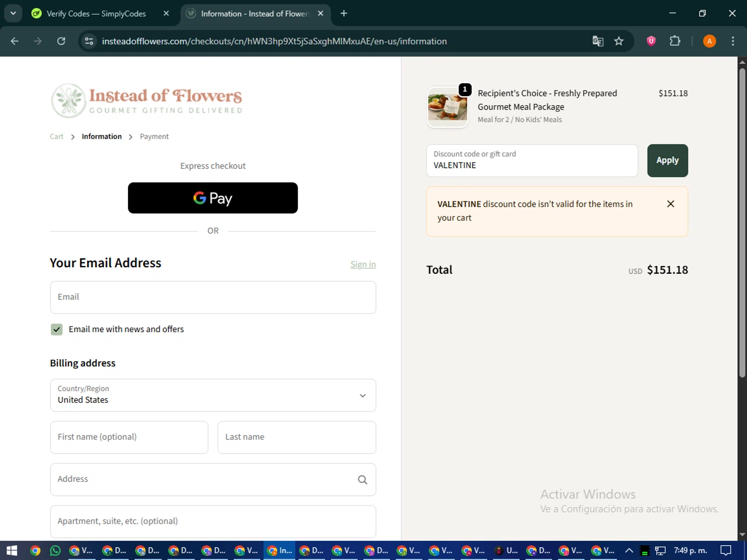Open the green battery tray icon
The height and width of the screenshot is (560, 747).
pos(644,551)
